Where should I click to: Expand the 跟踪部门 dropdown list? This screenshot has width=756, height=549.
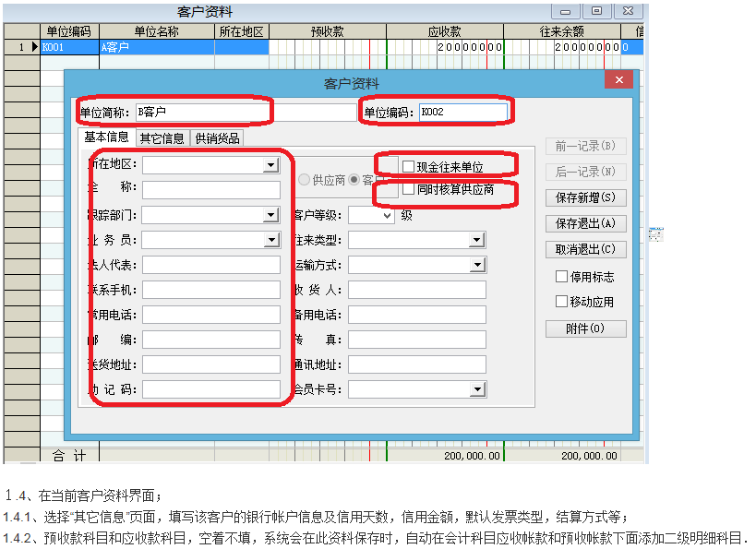[271, 214]
